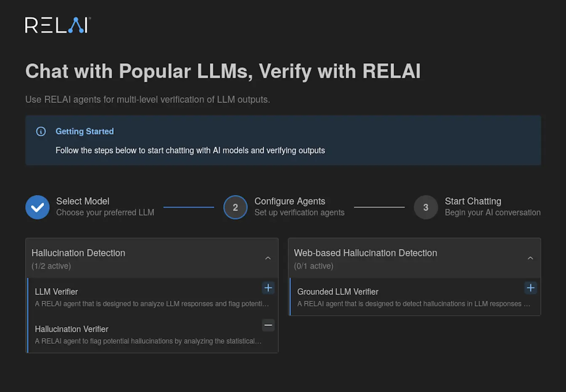Click the LLM Verifier description text
This screenshot has width=566, height=392.
pos(152,304)
